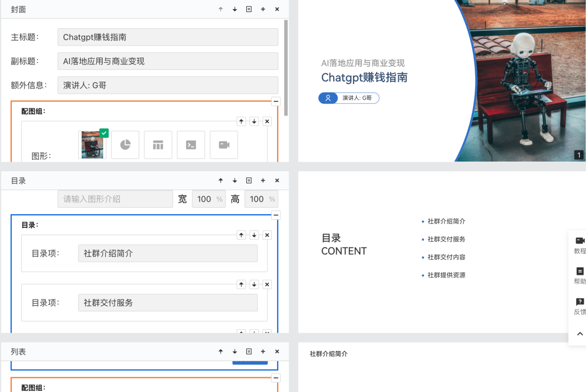
Task: Click the AI落地应用与商业变现 slide subtitle
Action: point(363,63)
